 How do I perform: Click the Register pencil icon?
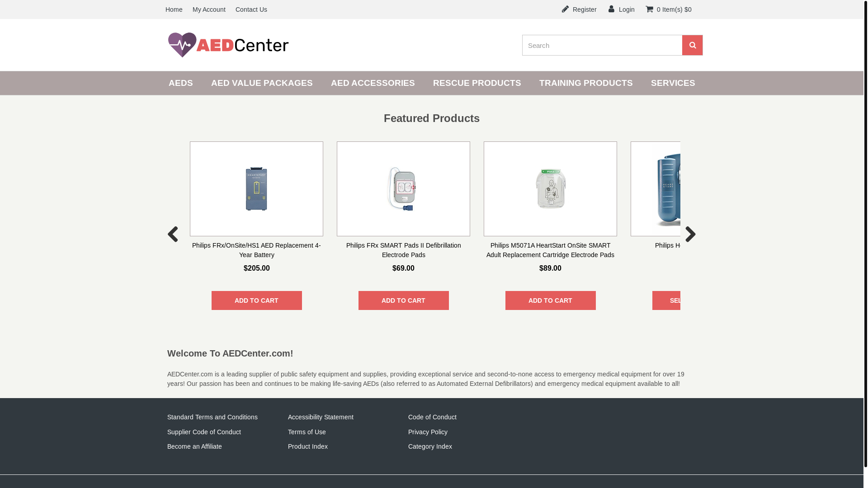pyautogui.click(x=565, y=9)
